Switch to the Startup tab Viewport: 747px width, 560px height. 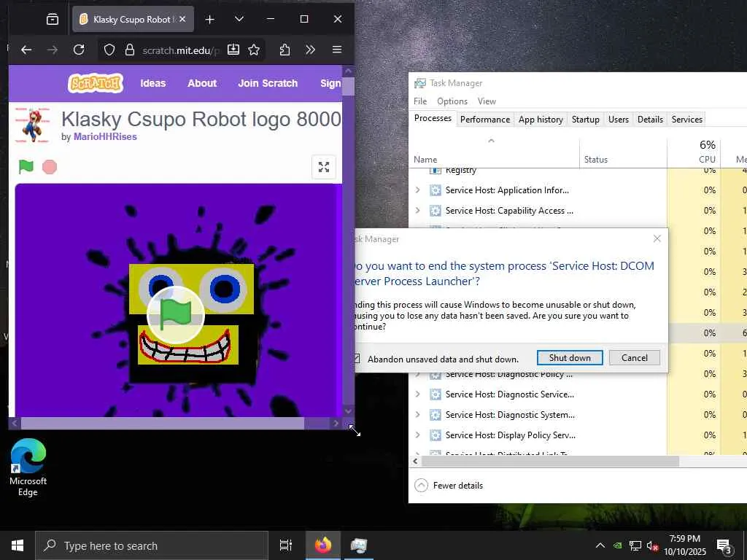586,120
